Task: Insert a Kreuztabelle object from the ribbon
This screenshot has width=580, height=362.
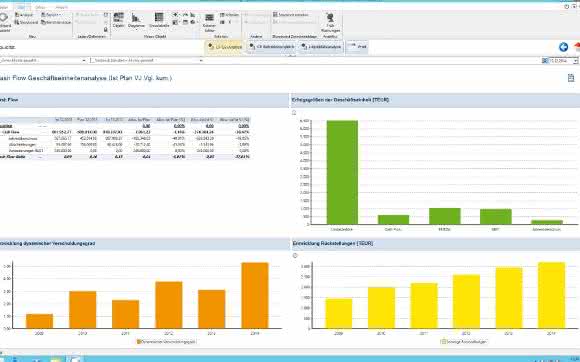Action: click(x=159, y=20)
